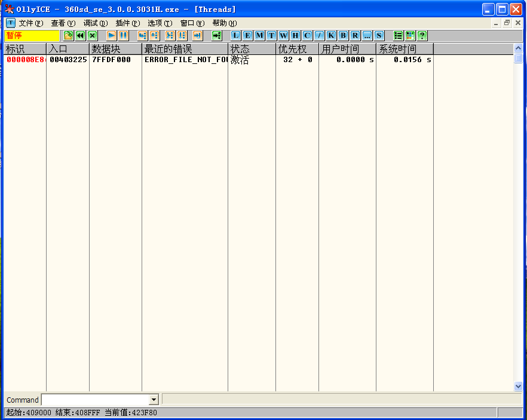Expand the Command history dropdown arrow

pyautogui.click(x=154, y=400)
